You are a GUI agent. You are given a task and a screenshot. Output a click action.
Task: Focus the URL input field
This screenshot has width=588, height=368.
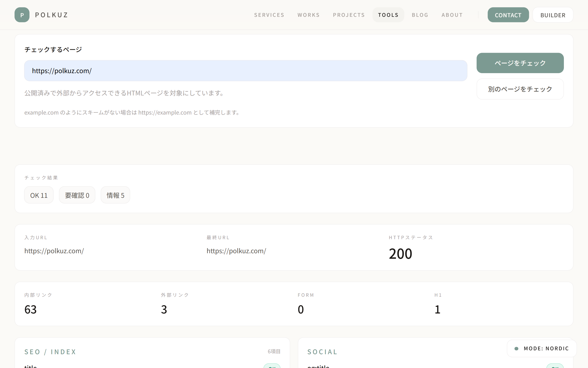coord(246,71)
